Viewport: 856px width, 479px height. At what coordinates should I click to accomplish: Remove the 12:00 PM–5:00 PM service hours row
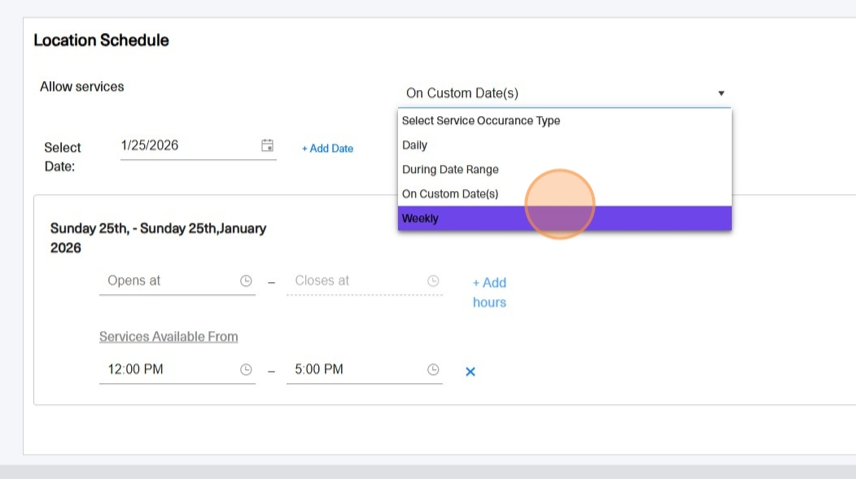pyautogui.click(x=470, y=371)
